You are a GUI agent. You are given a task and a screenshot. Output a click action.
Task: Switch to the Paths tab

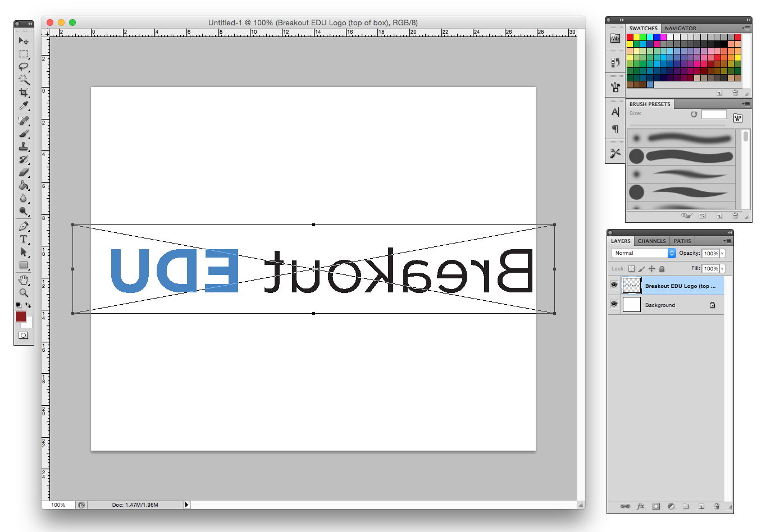[x=682, y=241]
